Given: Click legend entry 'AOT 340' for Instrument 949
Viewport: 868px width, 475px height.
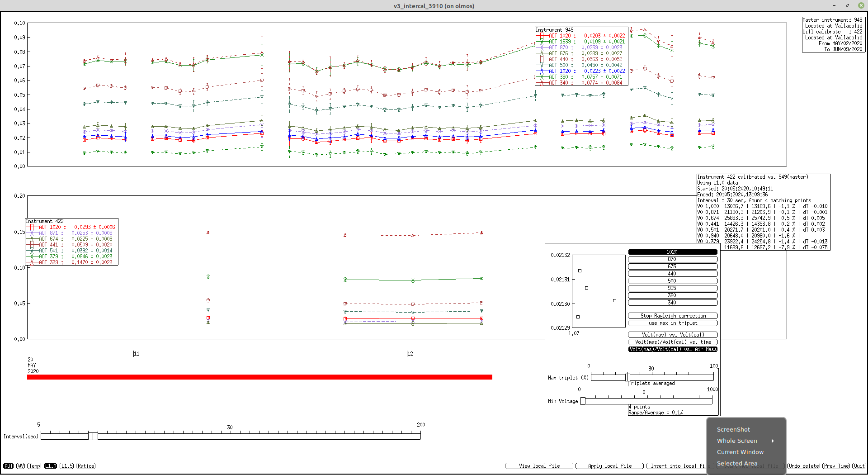Looking at the screenshot, I should 580,83.
